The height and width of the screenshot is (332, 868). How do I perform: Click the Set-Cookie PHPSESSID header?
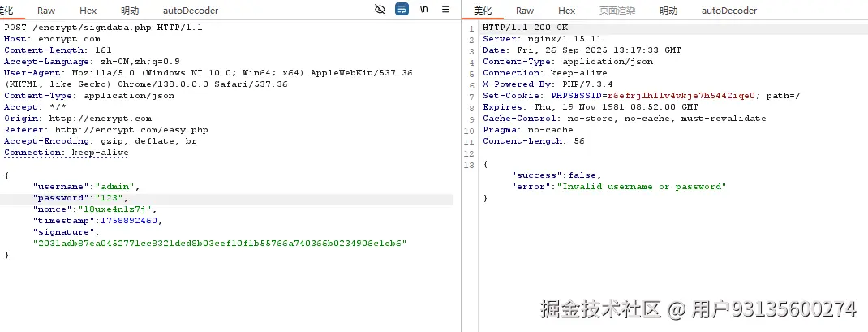(x=642, y=95)
